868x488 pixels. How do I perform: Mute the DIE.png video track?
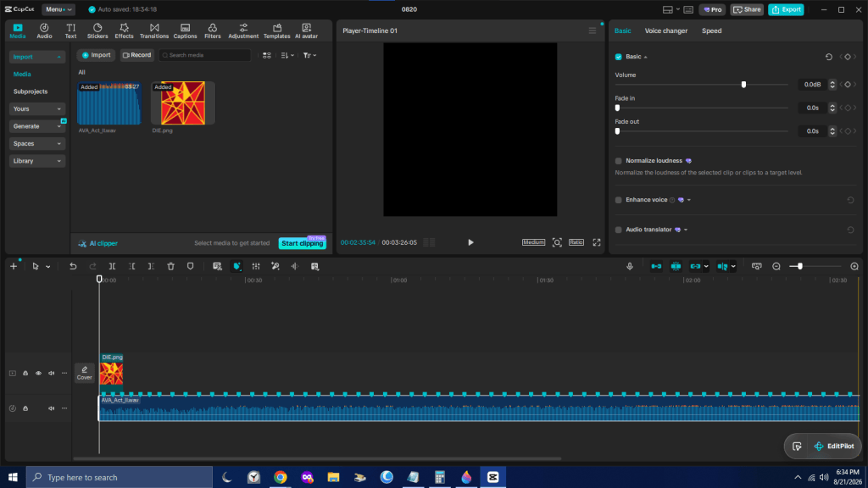(x=52, y=374)
